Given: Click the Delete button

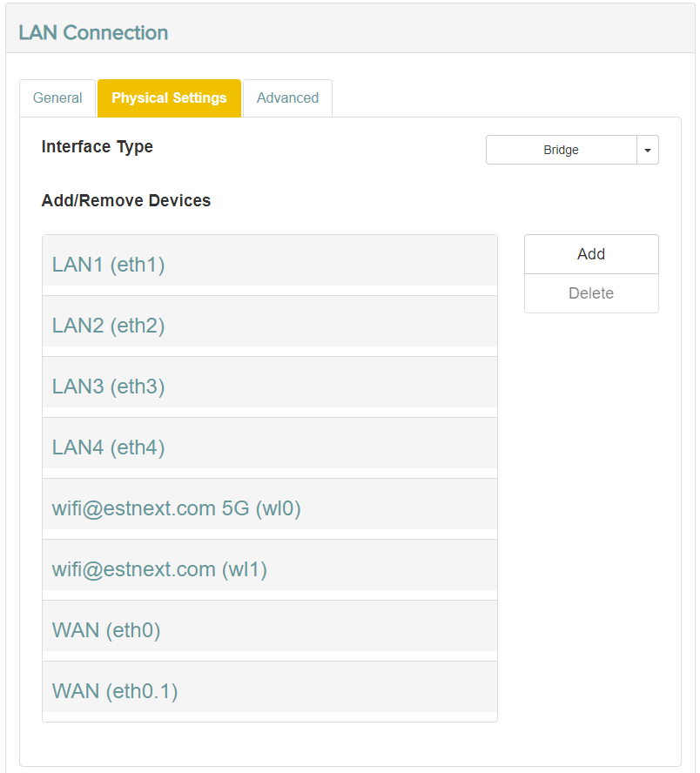Looking at the screenshot, I should tap(591, 293).
